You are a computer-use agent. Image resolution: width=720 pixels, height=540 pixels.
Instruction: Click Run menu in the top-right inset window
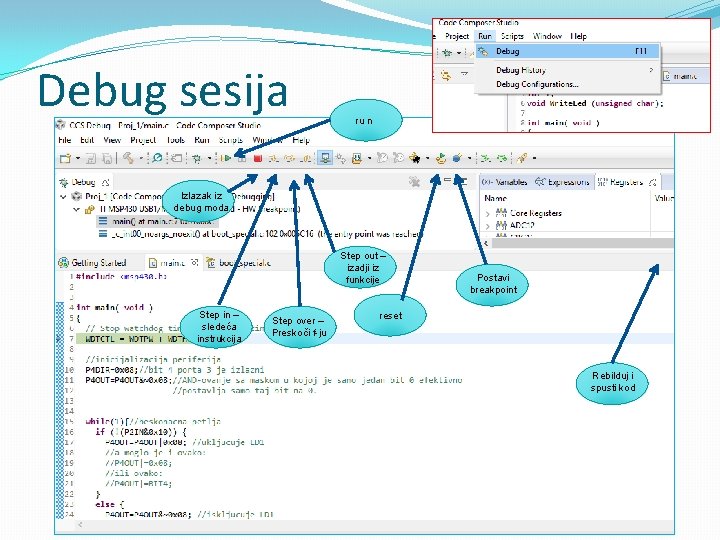484,36
